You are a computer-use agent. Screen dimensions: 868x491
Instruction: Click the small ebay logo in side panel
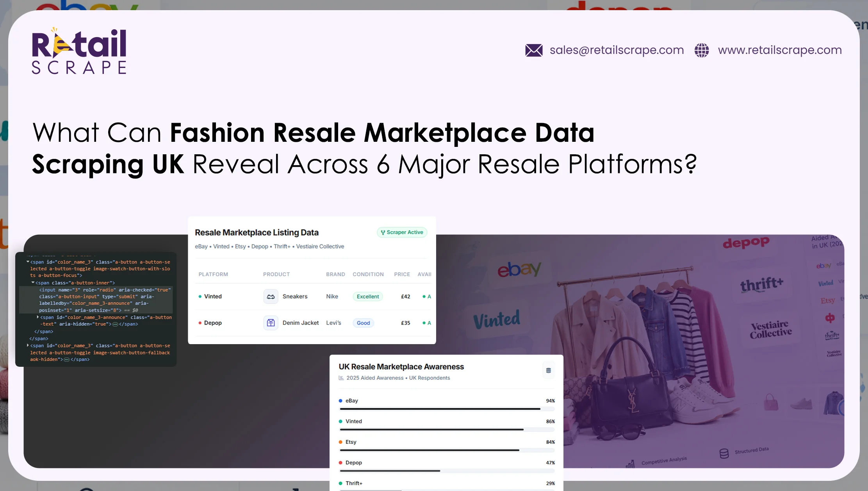pyautogui.click(x=823, y=266)
